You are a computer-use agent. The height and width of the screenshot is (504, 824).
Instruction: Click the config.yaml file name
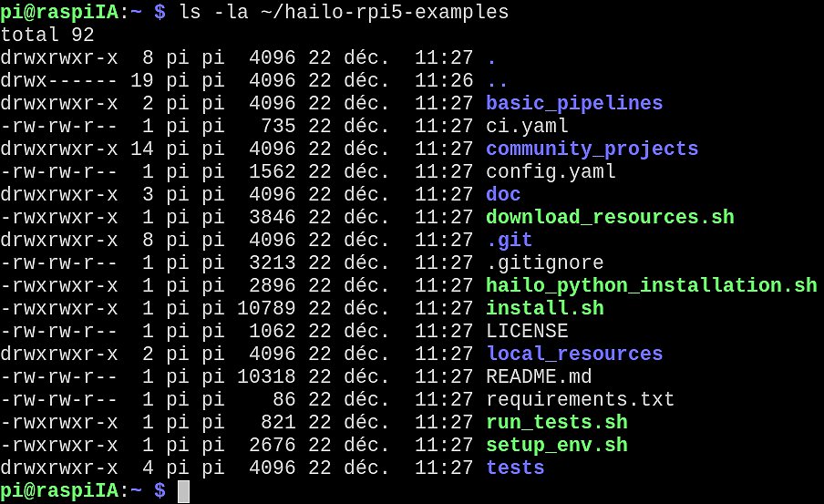[551, 171]
